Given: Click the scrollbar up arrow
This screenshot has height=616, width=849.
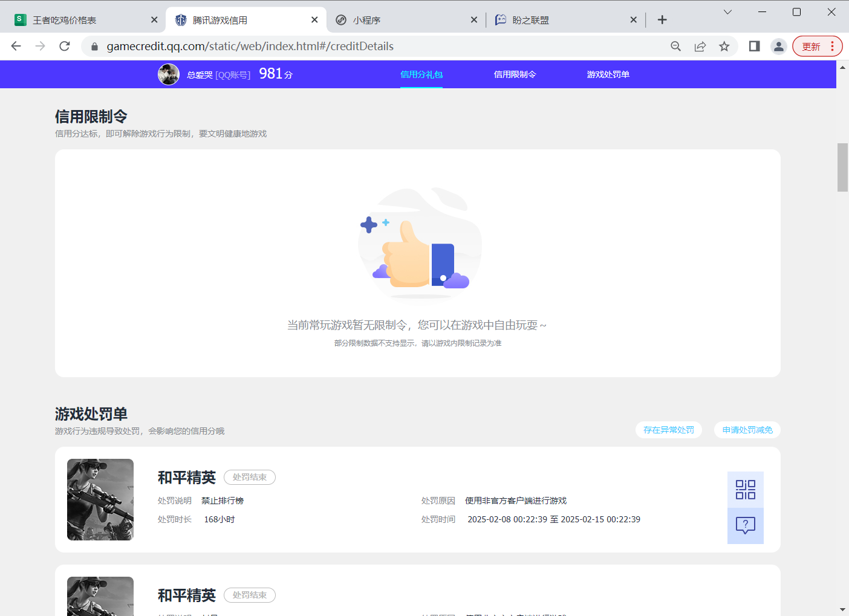Looking at the screenshot, I should pyautogui.click(x=842, y=67).
